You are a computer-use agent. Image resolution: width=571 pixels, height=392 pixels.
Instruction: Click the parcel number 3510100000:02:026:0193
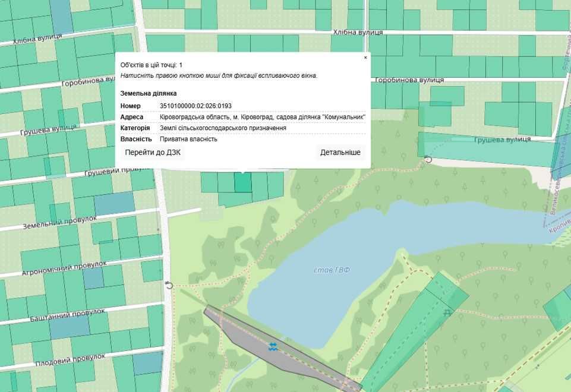coord(195,106)
